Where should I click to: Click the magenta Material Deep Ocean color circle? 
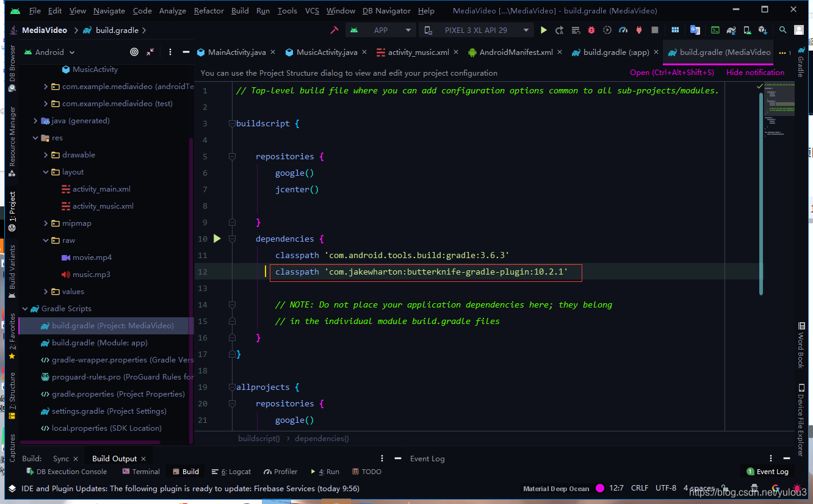coord(600,488)
